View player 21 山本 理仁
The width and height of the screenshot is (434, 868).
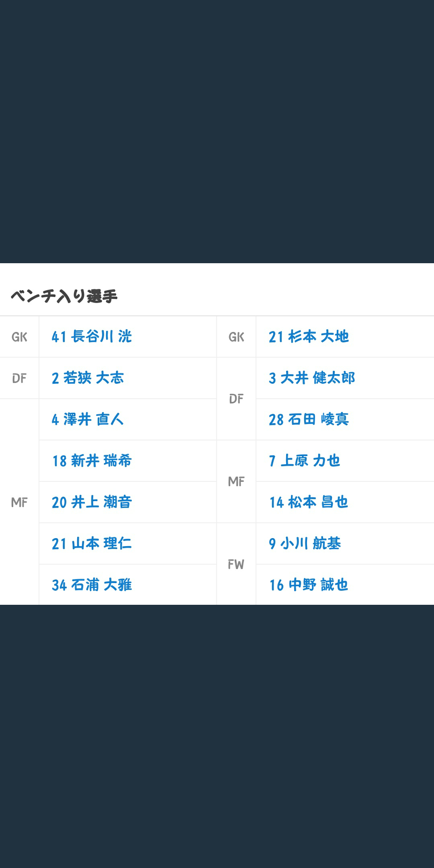click(92, 544)
